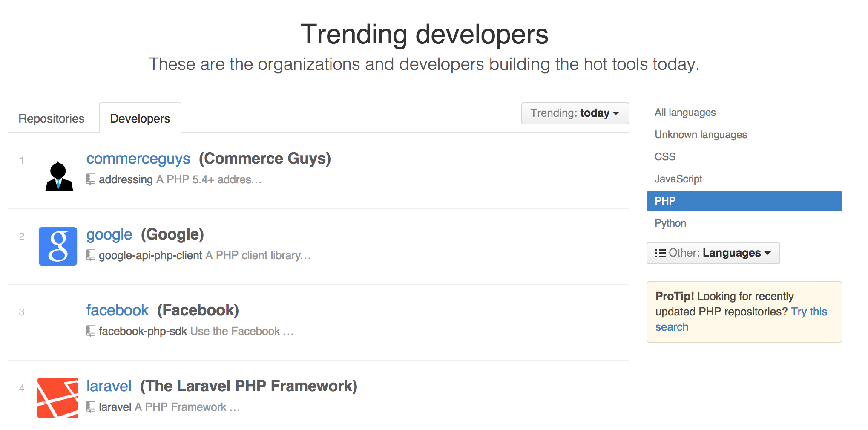Open the Trending: today dropdown
The width and height of the screenshot is (868, 430).
[x=575, y=113]
